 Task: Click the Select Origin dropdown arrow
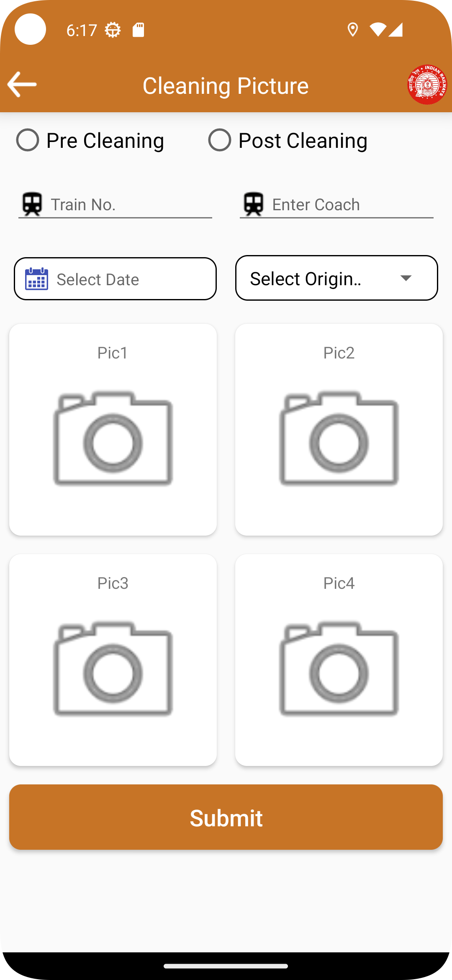(x=406, y=278)
